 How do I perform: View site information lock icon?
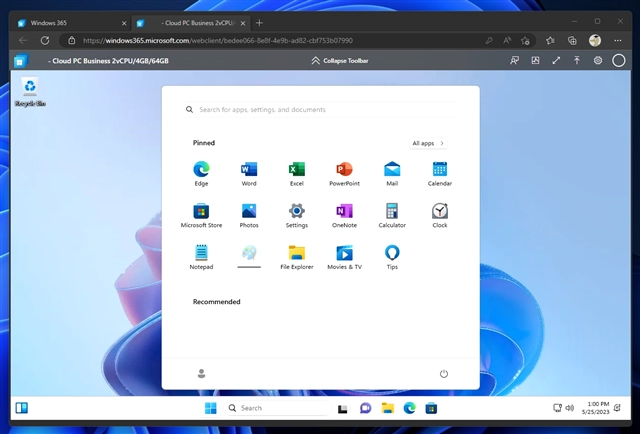pyautogui.click(x=72, y=40)
